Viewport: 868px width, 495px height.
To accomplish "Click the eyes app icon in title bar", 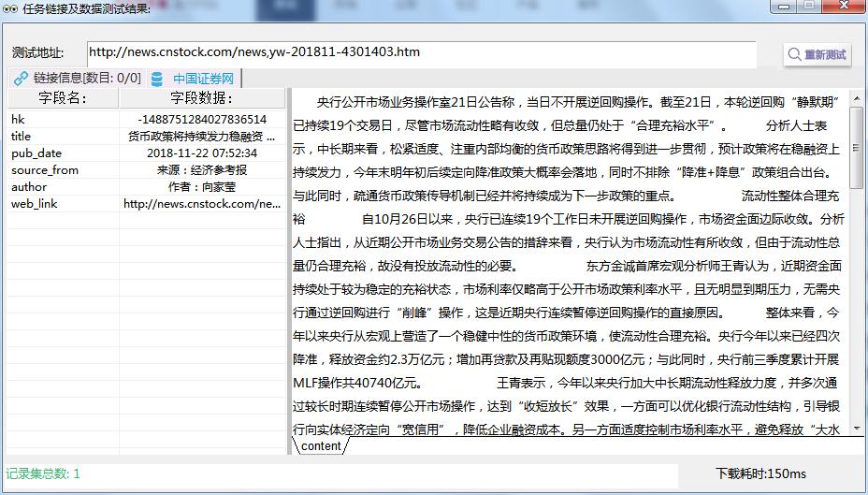I will [10, 8].
